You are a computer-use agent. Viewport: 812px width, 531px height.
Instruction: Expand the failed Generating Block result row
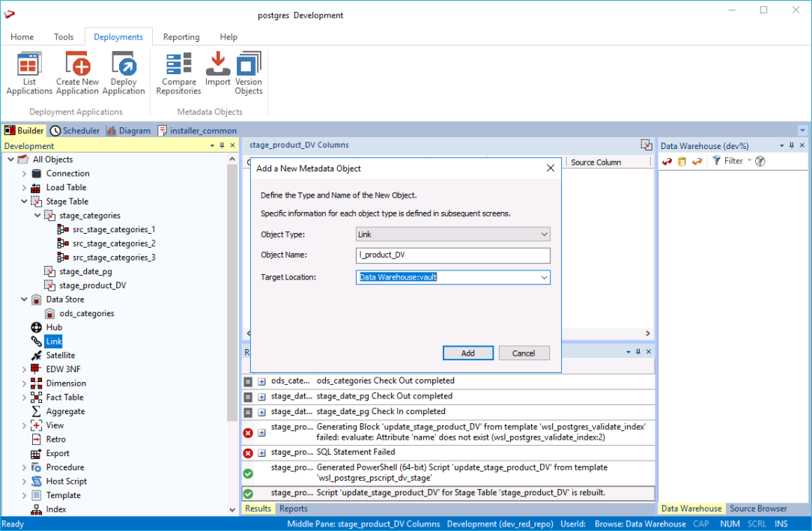[x=262, y=433]
